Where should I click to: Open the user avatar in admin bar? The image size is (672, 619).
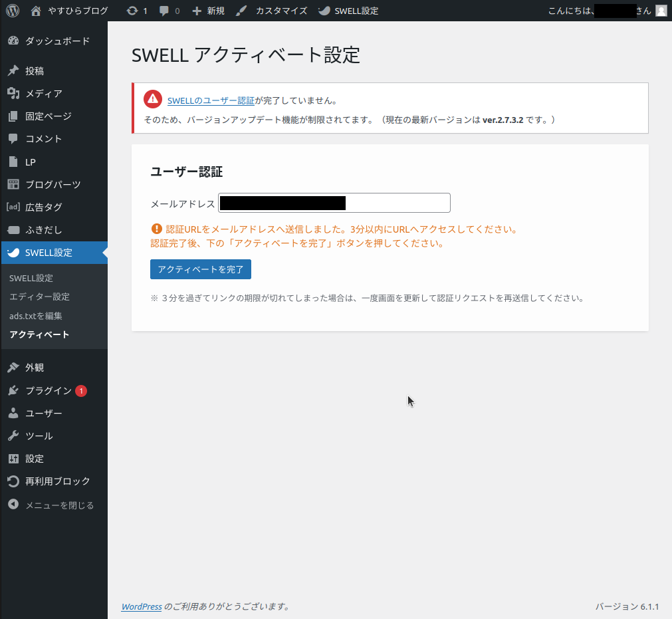pos(661,11)
